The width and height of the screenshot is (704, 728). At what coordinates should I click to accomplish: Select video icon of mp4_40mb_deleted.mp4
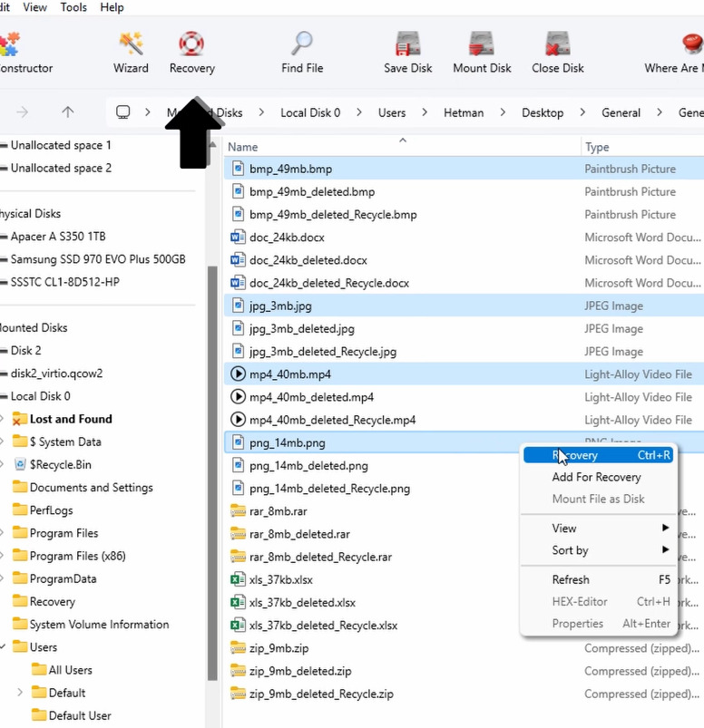238,396
